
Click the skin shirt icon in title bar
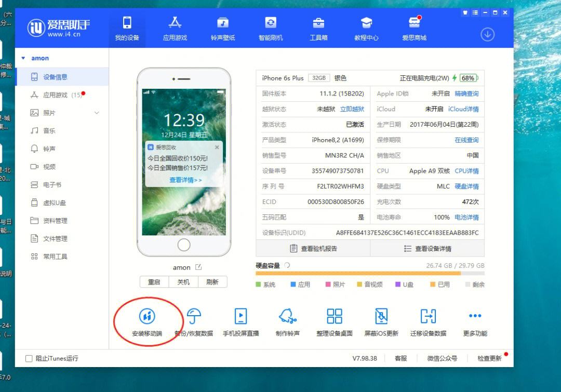pyautogui.click(x=465, y=12)
